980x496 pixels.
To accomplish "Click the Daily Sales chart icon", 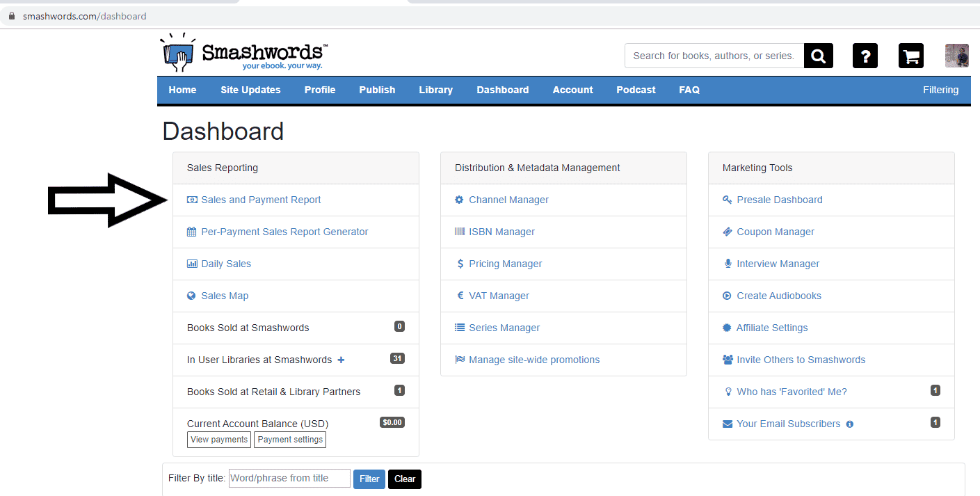I will click(192, 264).
